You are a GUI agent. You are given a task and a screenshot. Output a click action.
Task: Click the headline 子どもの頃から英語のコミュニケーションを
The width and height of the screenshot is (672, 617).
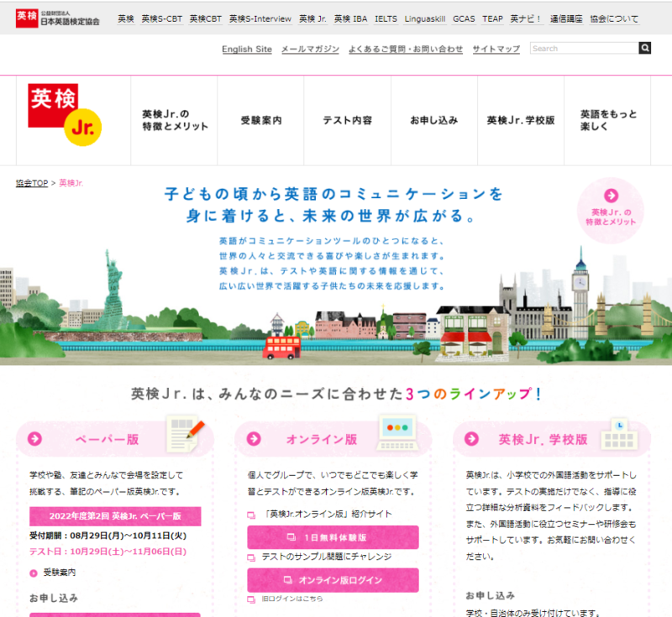click(x=333, y=194)
